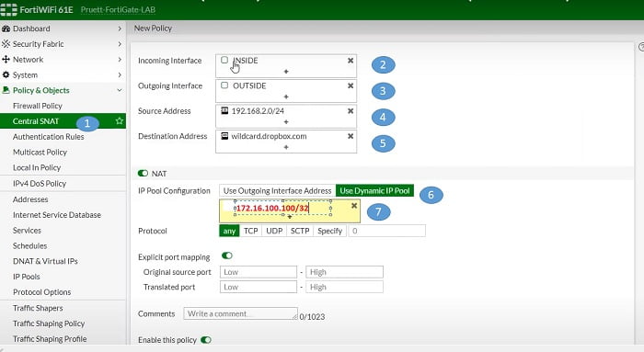644x352 pixels.
Task: Select Use Outgoing Interface Address option
Action: 277,191
